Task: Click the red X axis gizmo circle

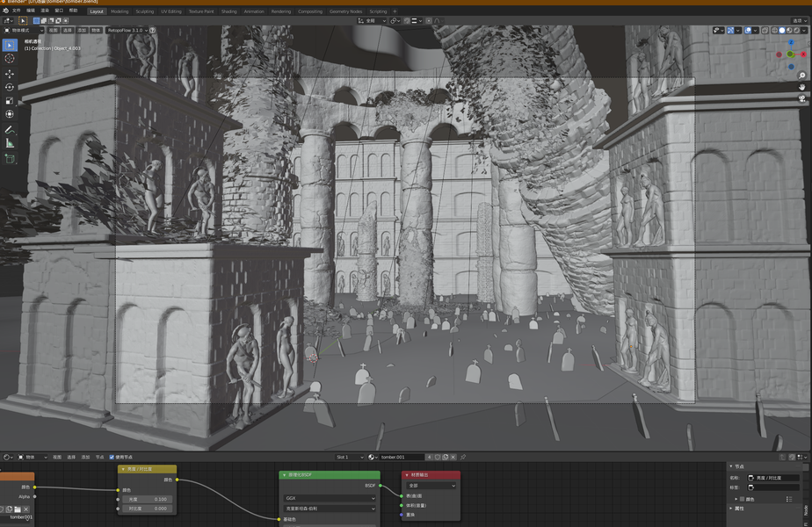Action: pos(803,54)
